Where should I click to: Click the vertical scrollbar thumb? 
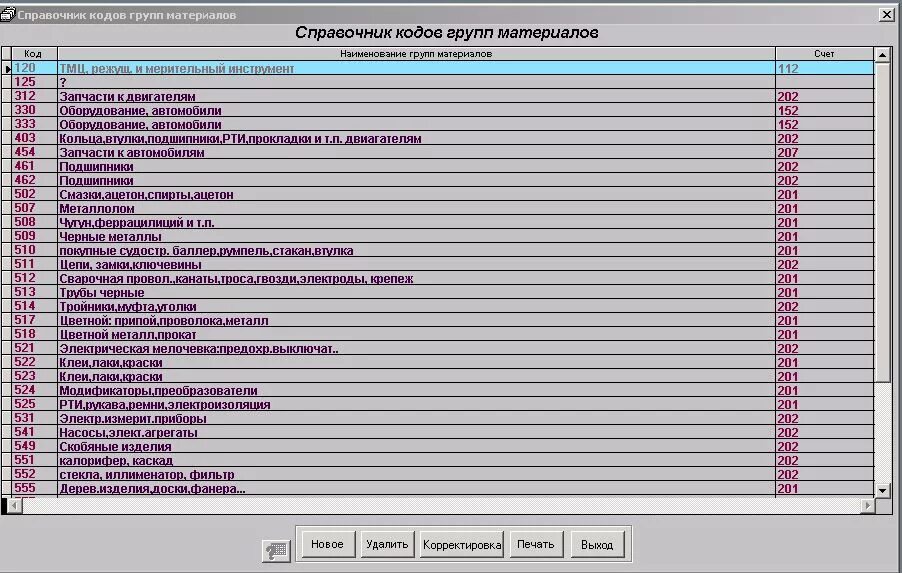882,221
